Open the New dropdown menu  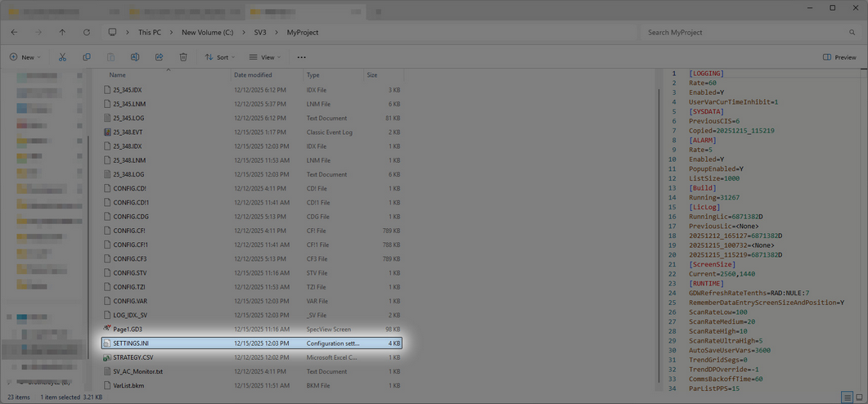(x=25, y=57)
